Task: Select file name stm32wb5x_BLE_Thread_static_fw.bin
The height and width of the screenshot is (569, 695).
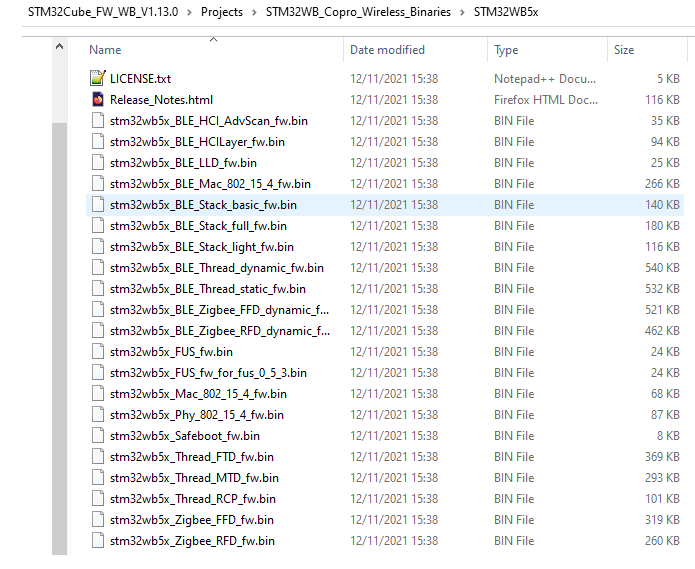Action: tap(207, 288)
